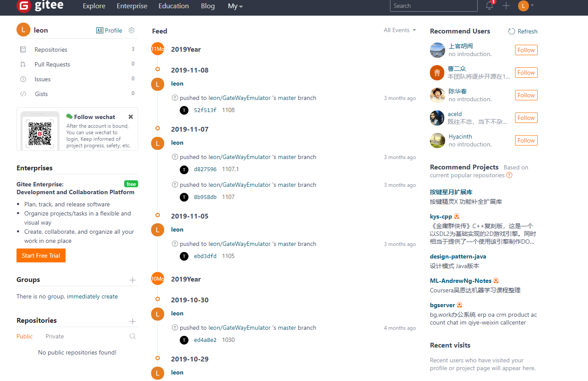Follow user aceld
Viewport: 588px width, 381px height.
[x=526, y=118]
